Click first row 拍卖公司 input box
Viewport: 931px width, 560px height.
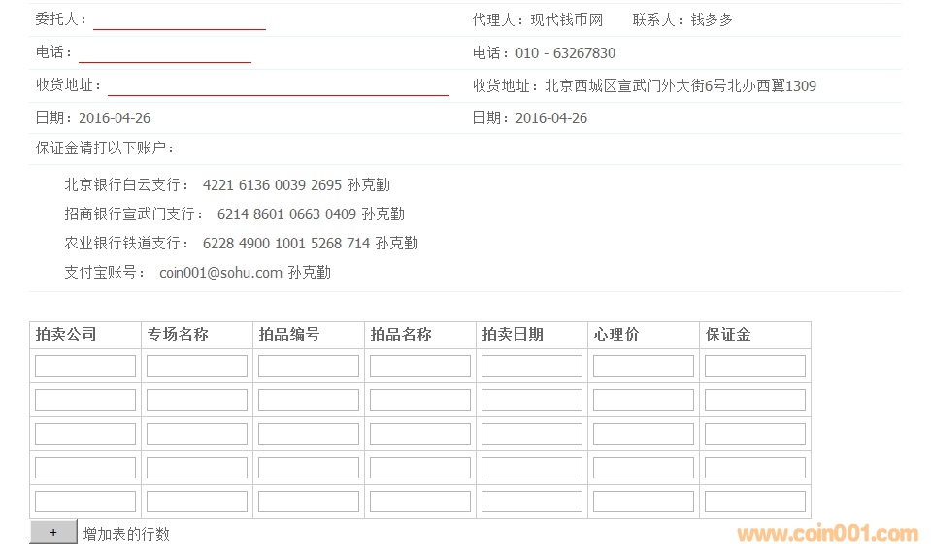(85, 366)
